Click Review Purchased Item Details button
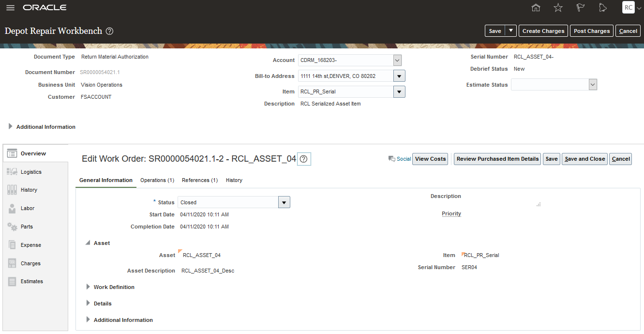 pos(497,159)
